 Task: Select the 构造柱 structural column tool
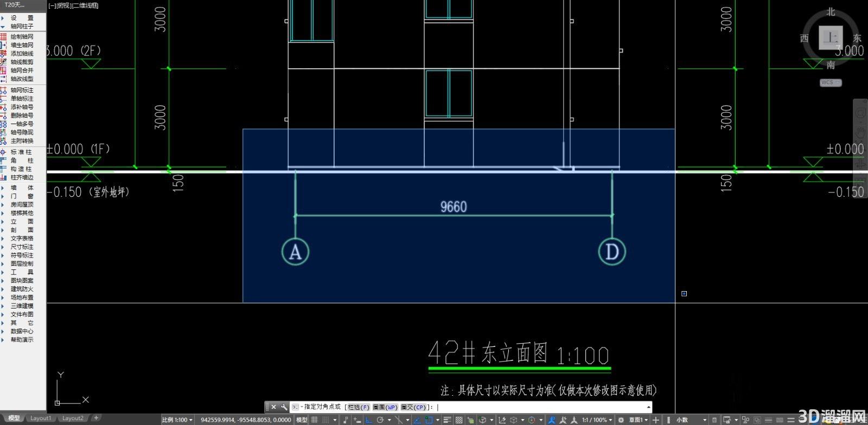[x=22, y=169]
